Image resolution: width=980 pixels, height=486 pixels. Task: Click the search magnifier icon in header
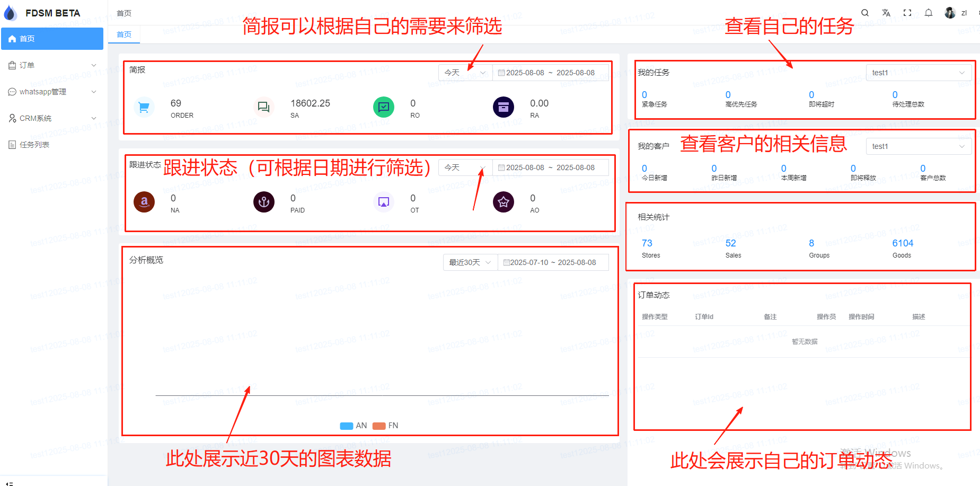[865, 13]
